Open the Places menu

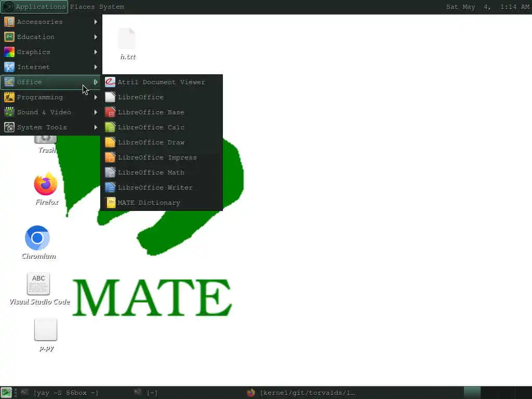coord(83,7)
